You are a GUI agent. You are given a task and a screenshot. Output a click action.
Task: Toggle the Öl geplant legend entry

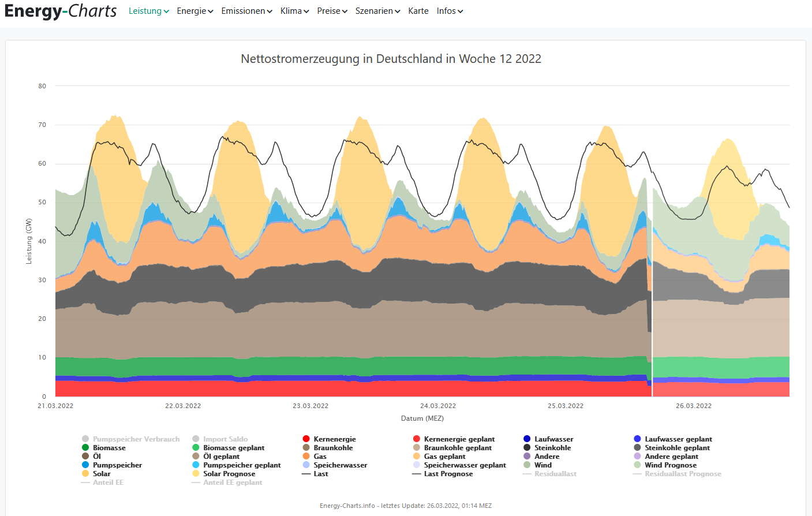216,457
